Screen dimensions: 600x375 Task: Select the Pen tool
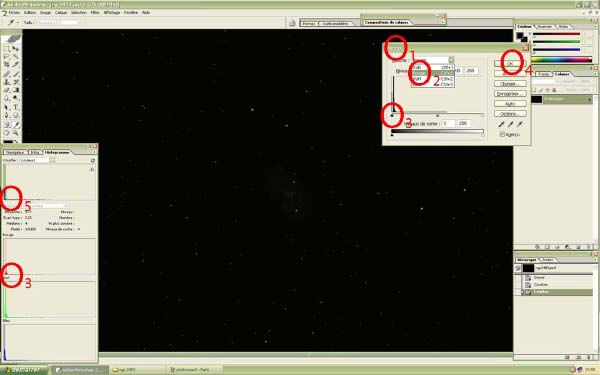[7, 116]
